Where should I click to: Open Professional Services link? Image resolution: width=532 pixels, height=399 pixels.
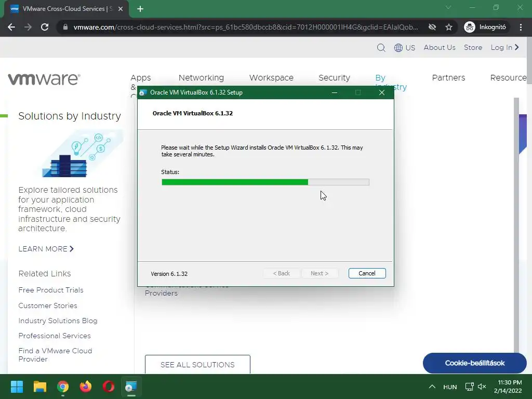click(55, 336)
